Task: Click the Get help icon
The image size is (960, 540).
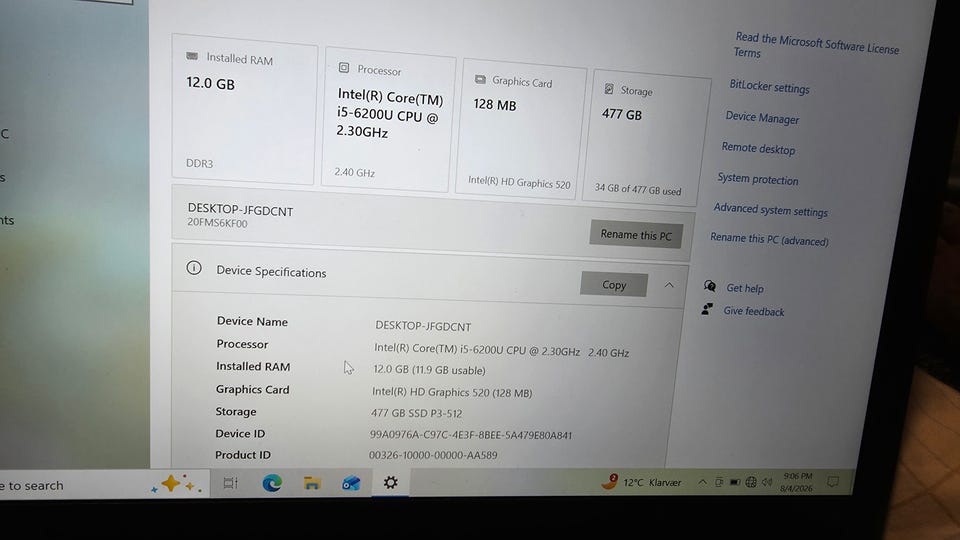Action: (710, 286)
